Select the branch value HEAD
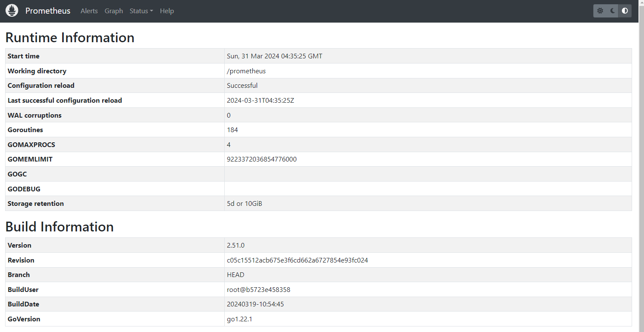644x332 pixels. point(236,275)
